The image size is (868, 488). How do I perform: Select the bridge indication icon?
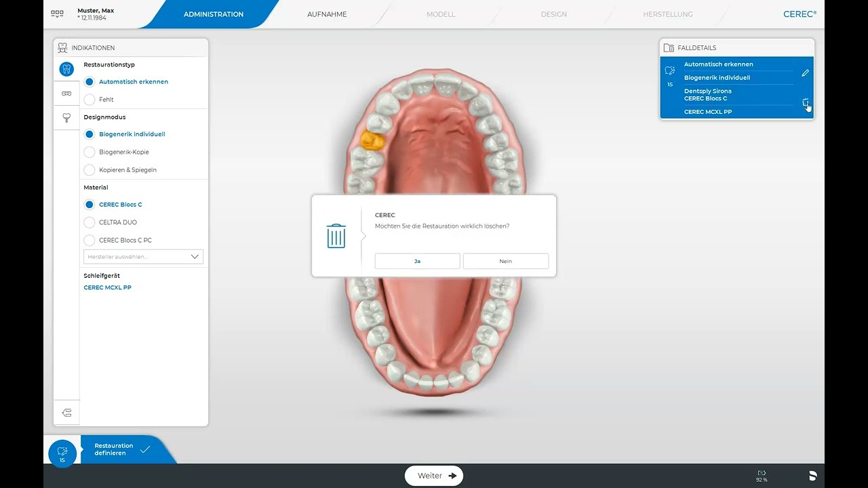pos(66,94)
